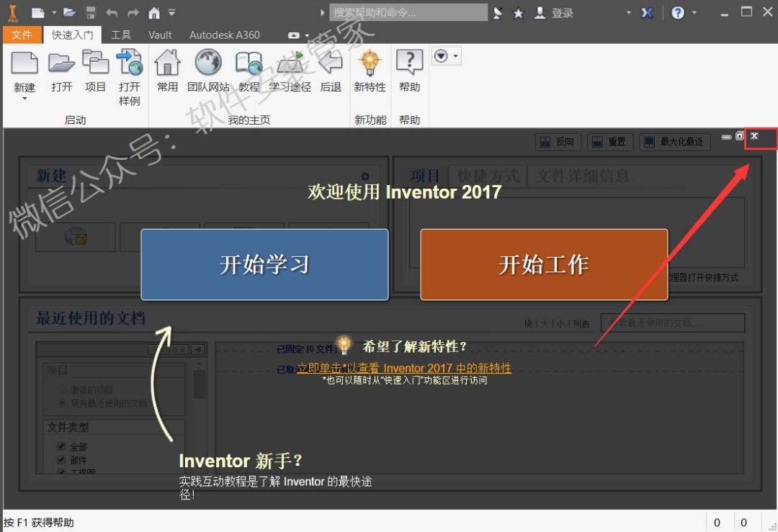Viewport: 778px width, 532px height.
Task: Click the search help and commands field
Action: point(408,13)
